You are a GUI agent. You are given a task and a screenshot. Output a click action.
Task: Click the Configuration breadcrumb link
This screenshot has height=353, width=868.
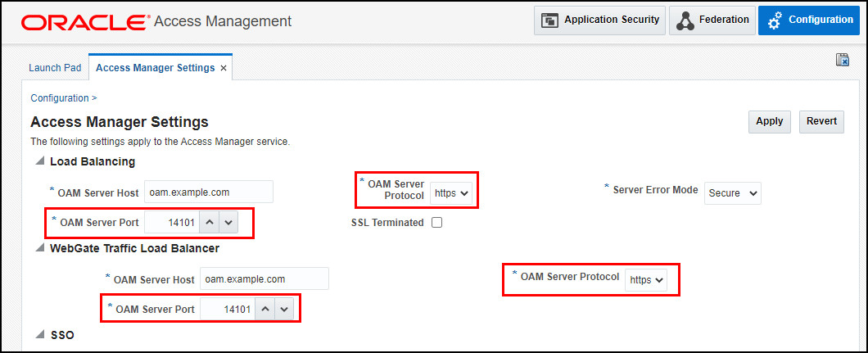click(60, 98)
